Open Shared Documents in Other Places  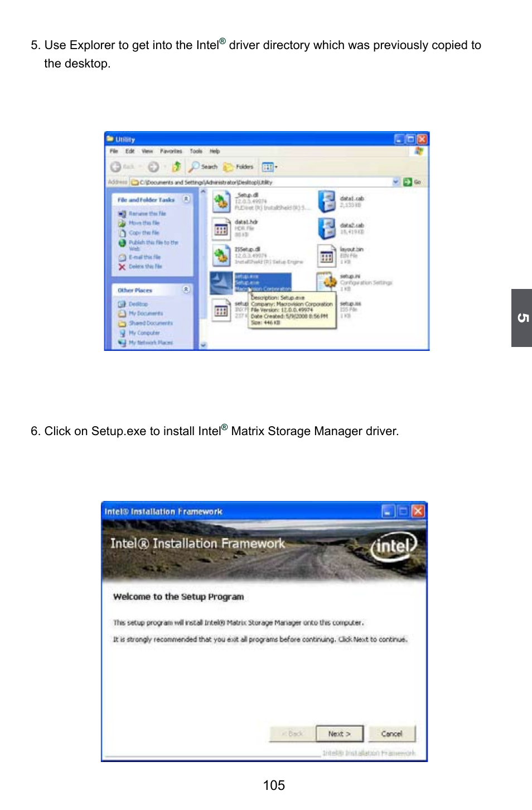(x=151, y=323)
